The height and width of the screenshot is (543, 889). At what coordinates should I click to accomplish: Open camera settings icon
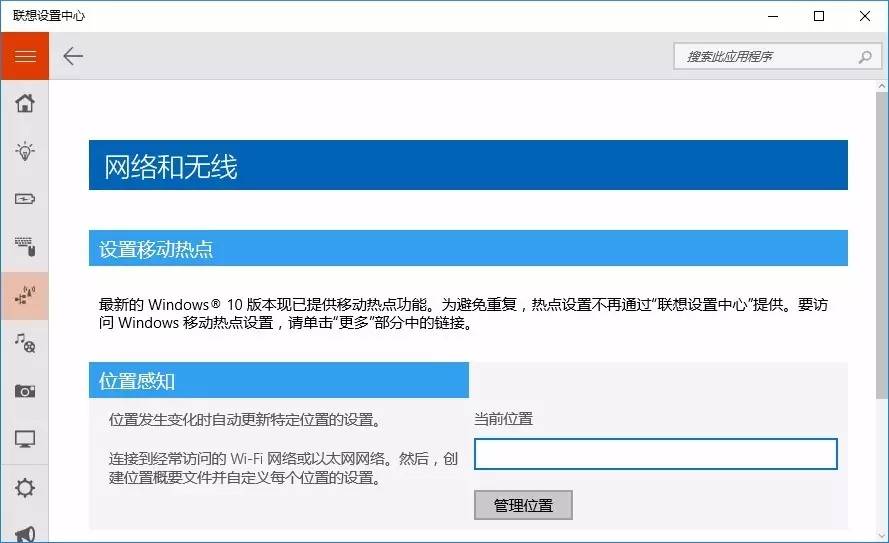[x=25, y=391]
